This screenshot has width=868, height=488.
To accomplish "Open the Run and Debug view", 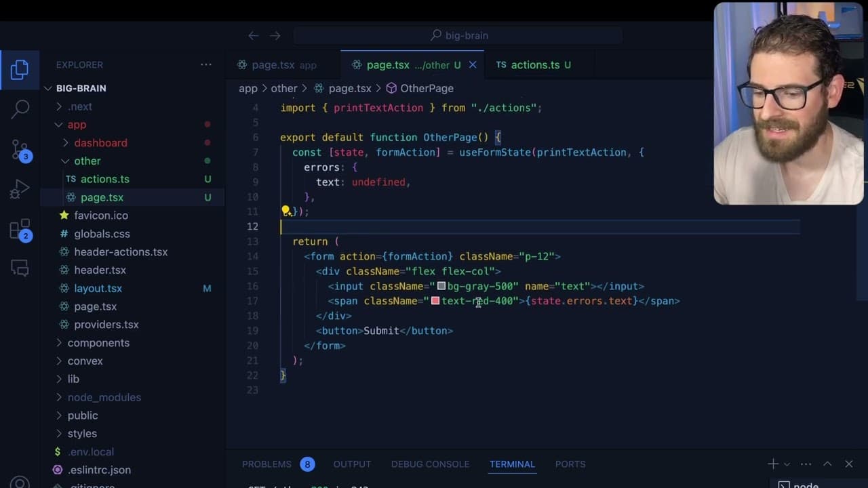I will coord(20,189).
